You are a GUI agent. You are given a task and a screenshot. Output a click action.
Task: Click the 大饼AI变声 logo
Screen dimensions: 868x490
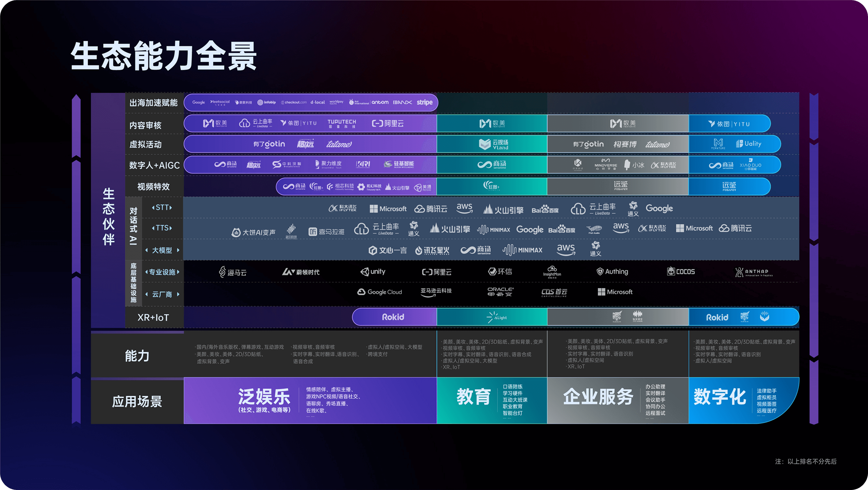point(254,232)
